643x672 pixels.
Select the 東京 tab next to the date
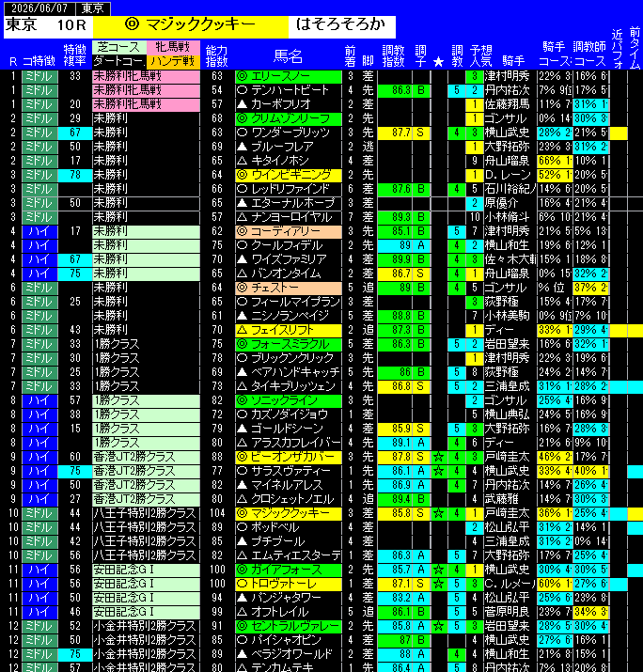point(92,8)
